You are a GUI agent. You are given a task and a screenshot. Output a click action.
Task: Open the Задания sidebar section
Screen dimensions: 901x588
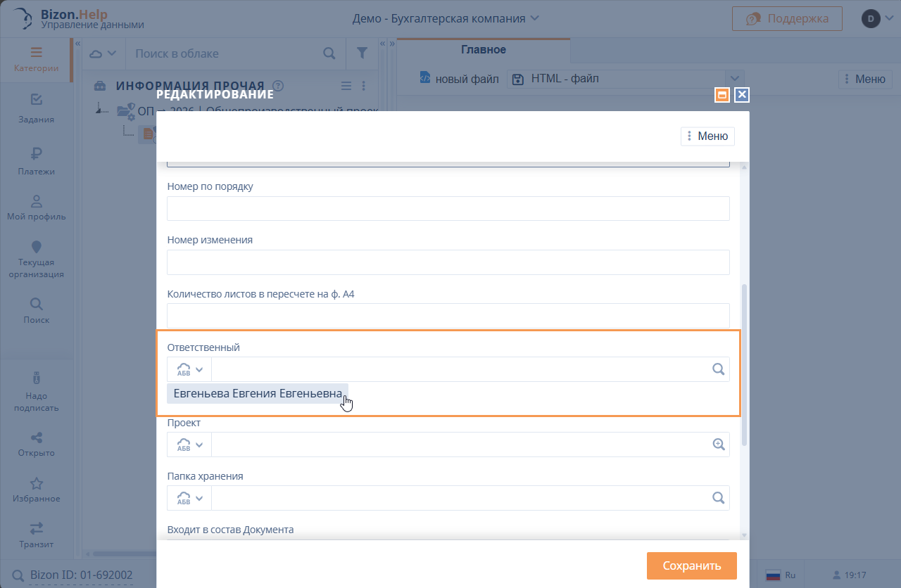[x=37, y=108]
